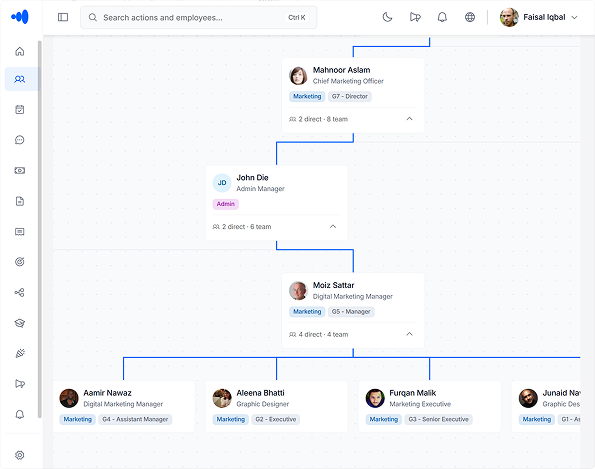Open the language globe icon
595x469 pixels.
pos(470,17)
